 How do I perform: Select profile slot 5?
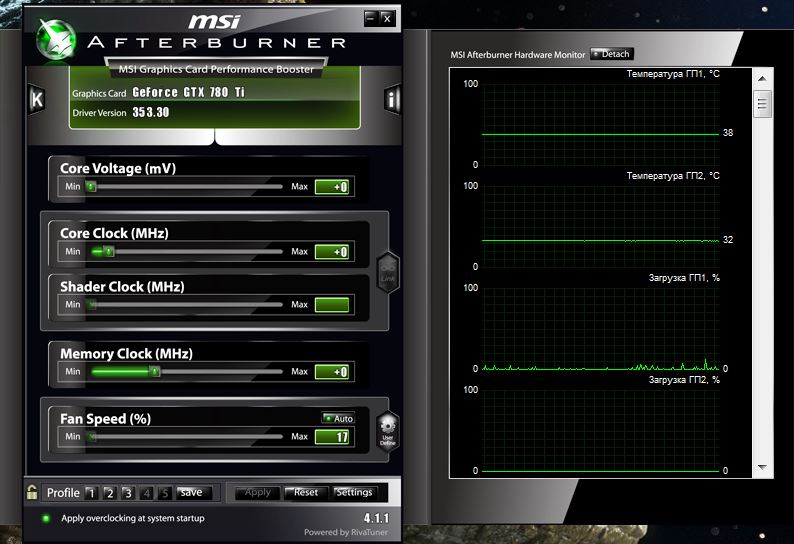tap(165, 493)
